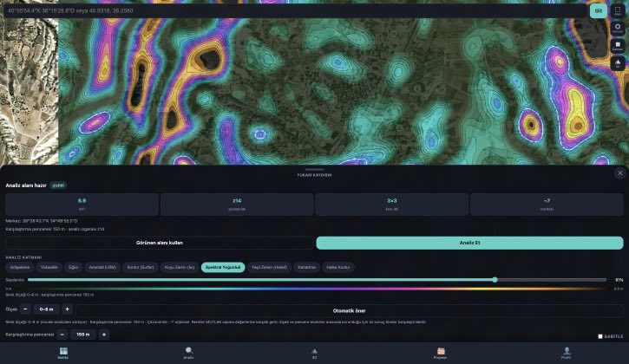The height and width of the screenshot is (364, 629).
Task: Select the Gölgeleme analysis layer chip
Action: [20, 268]
